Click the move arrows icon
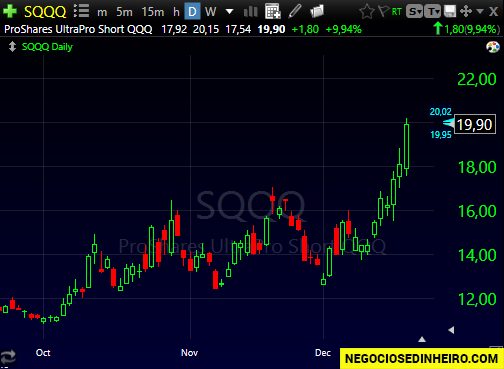Image resolution: width=504 pixels, height=369 pixels. pos(466,12)
